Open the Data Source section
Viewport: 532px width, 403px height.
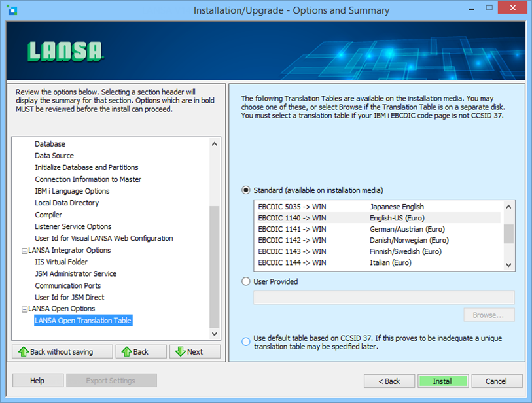[x=54, y=156]
